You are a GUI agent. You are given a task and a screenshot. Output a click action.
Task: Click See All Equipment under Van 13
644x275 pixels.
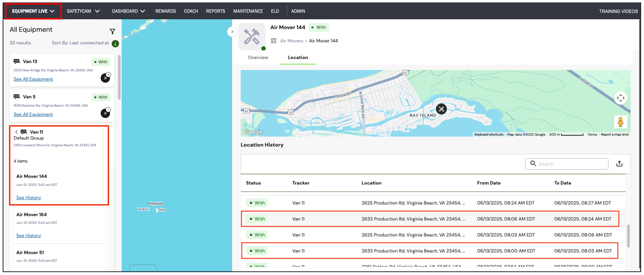33,79
